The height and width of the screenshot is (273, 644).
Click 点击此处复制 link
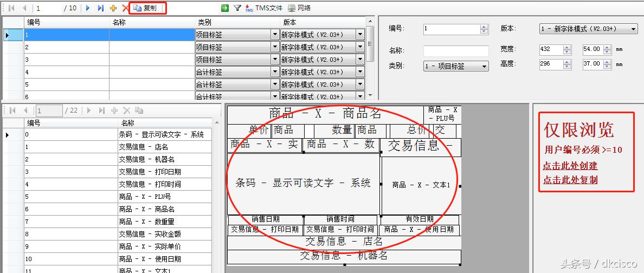click(570, 180)
